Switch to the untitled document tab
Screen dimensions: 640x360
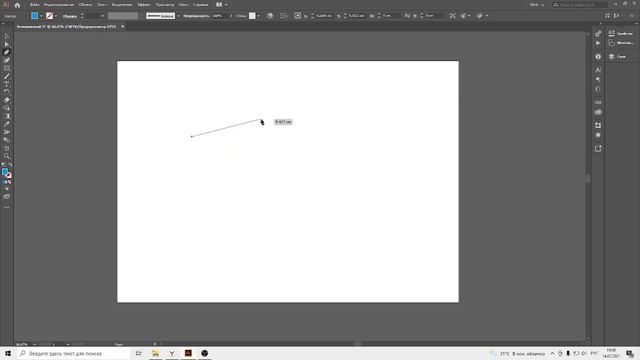tap(67, 27)
